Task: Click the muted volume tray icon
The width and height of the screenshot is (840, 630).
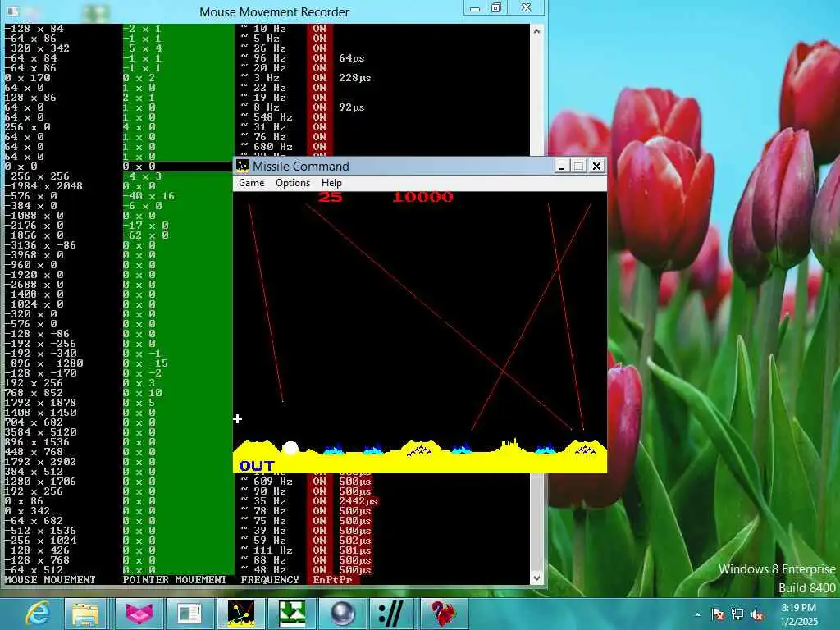Action: pyautogui.click(x=757, y=614)
